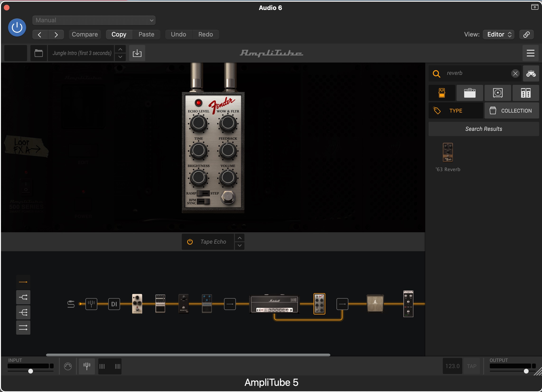Select the tuner block in signal chain

91,304
